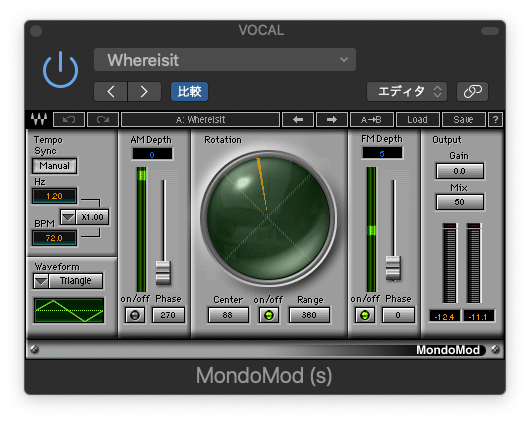The width and height of the screenshot is (530, 423).
Task: Click the Triangle waveform button
Action: pyautogui.click(x=76, y=281)
